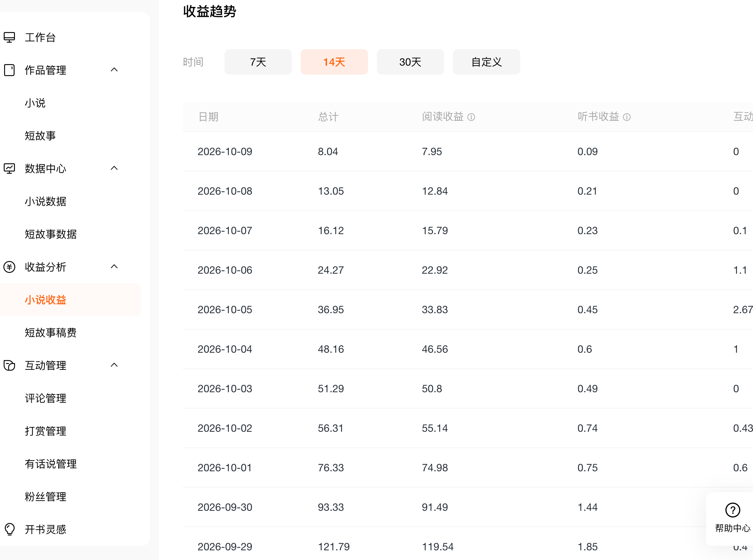Click total value 13.05
753x560 pixels.
point(331,191)
